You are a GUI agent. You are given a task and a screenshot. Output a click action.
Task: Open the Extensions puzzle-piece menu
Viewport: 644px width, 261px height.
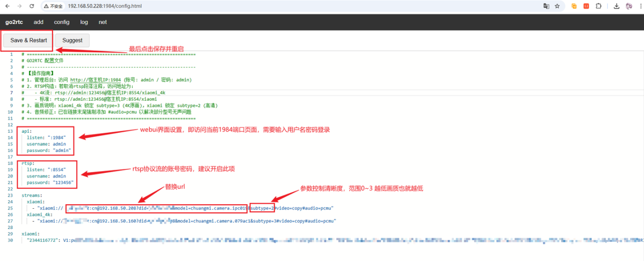pos(599,6)
